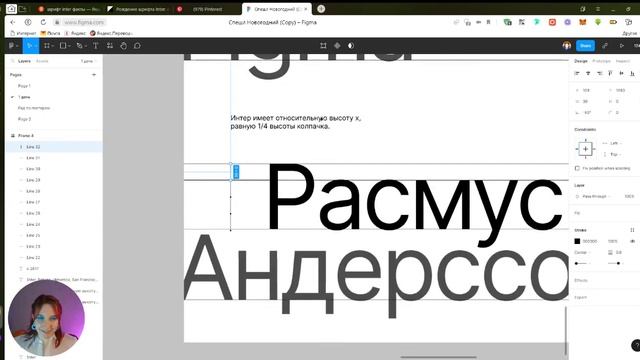The image size is (640, 360).
Task: Click the edit object icon in toolbar
Action: [x=323, y=46]
